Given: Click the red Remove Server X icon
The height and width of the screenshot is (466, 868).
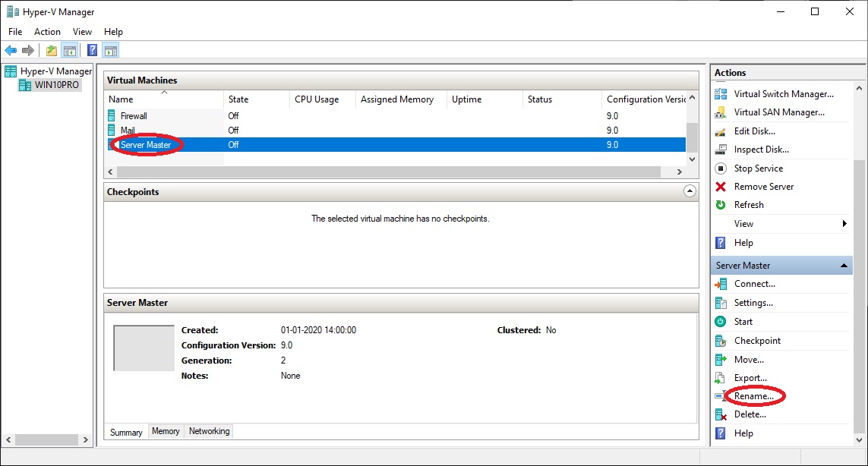Looking at the screenshot, I should [x=721, y=187].
